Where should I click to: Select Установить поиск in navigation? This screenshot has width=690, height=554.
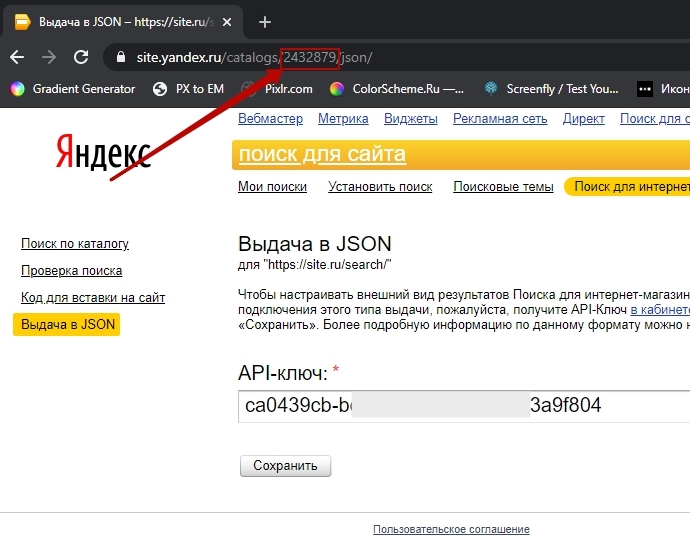tap(380, 187)
